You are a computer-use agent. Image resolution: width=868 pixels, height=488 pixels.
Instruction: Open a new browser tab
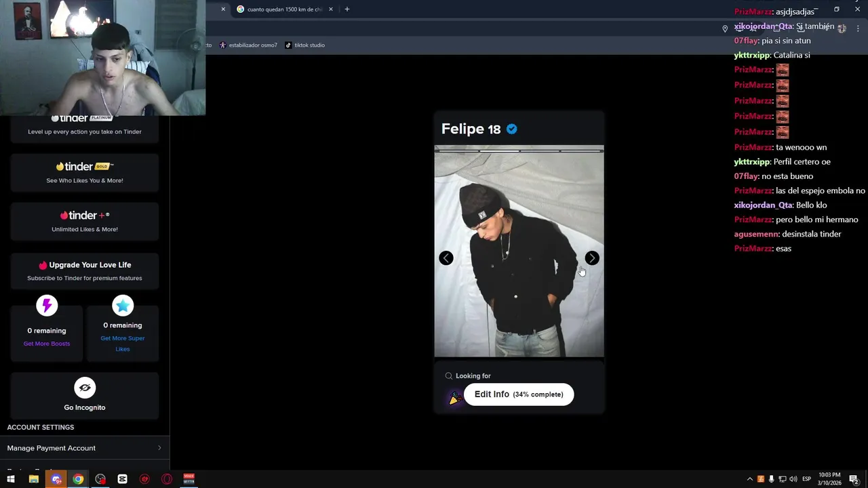click(x=347, y=9)
